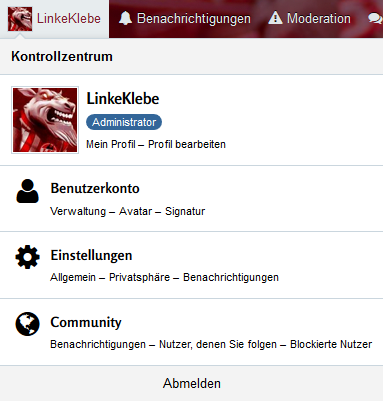The image size is (383, 401).
Task: Open the Moderation menu item
Action: (310, 18)
